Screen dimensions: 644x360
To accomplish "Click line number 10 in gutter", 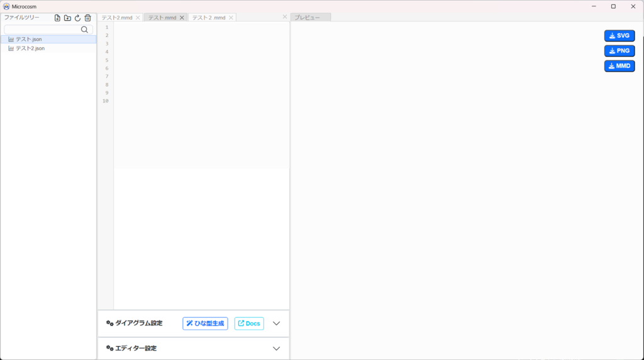I will click(106, 101).
